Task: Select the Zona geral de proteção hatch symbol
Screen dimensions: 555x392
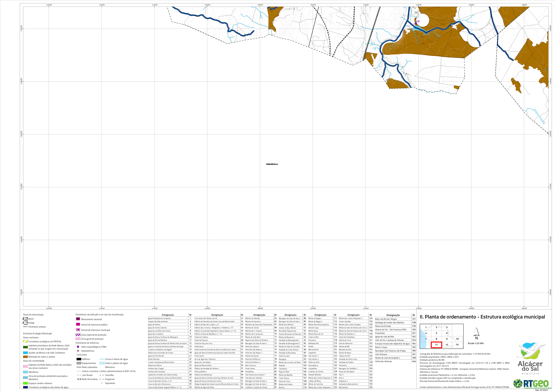Action: tap(78, 339)
